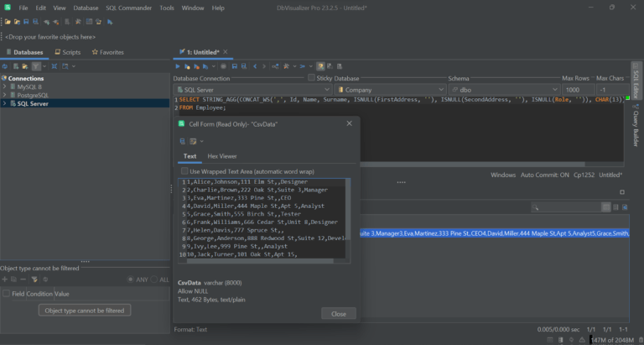The height and width of the screenshot is (345, 644).
Task: Open the Company database dropdown
Action: click(x=387, y=90)
